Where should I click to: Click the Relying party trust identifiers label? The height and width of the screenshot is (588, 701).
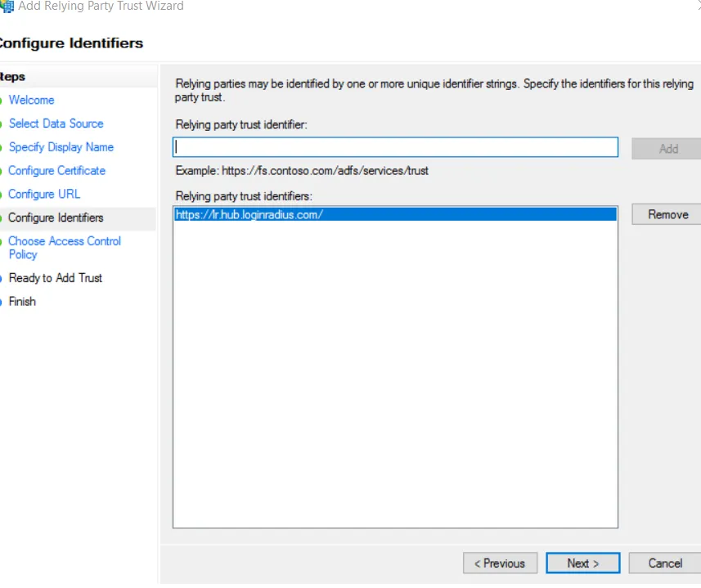point(244,196)
